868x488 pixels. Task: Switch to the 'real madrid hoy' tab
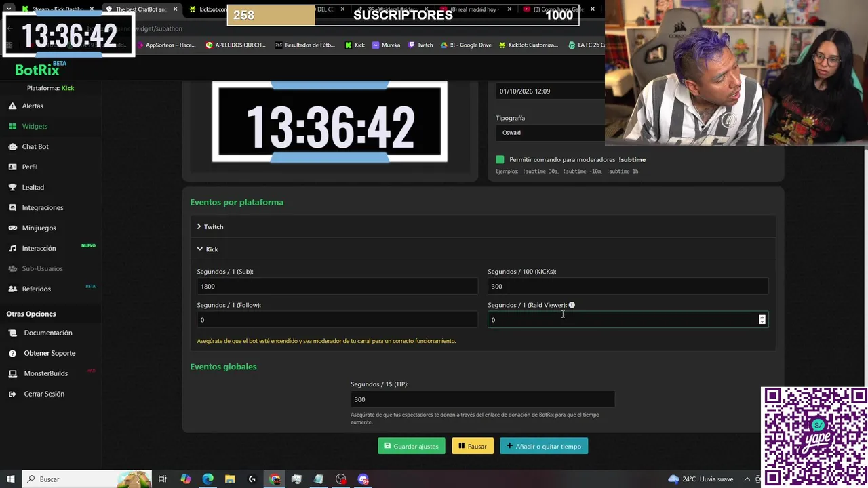click(478, 9)
